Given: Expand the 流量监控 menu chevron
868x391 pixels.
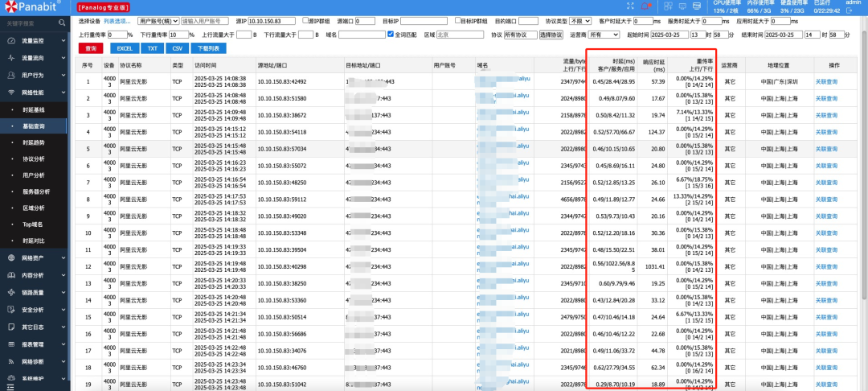Looking at the screenshot, I should pyautogui.click(x=63, y=40).
